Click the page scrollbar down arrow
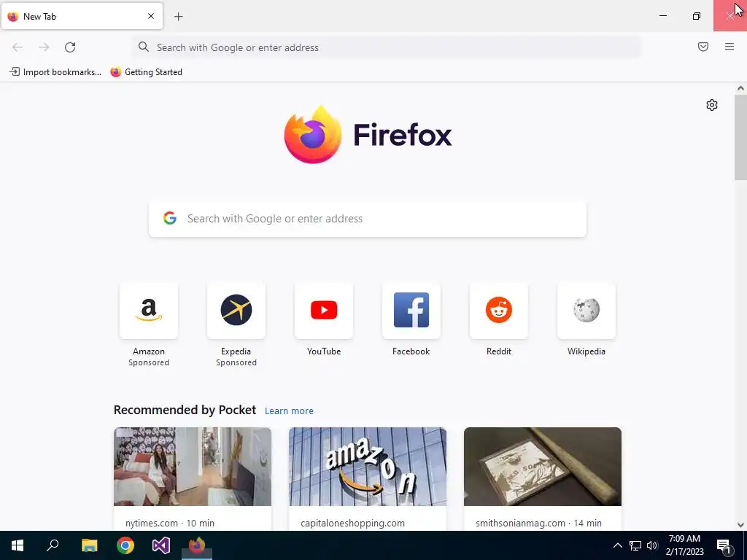 [740, 525]
